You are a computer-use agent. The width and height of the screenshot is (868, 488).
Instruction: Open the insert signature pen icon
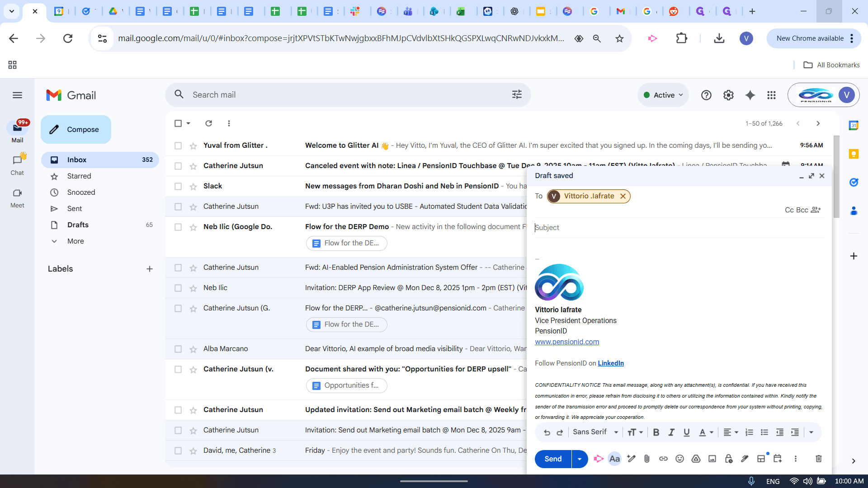pyautogui.click(x=745, y=459)
